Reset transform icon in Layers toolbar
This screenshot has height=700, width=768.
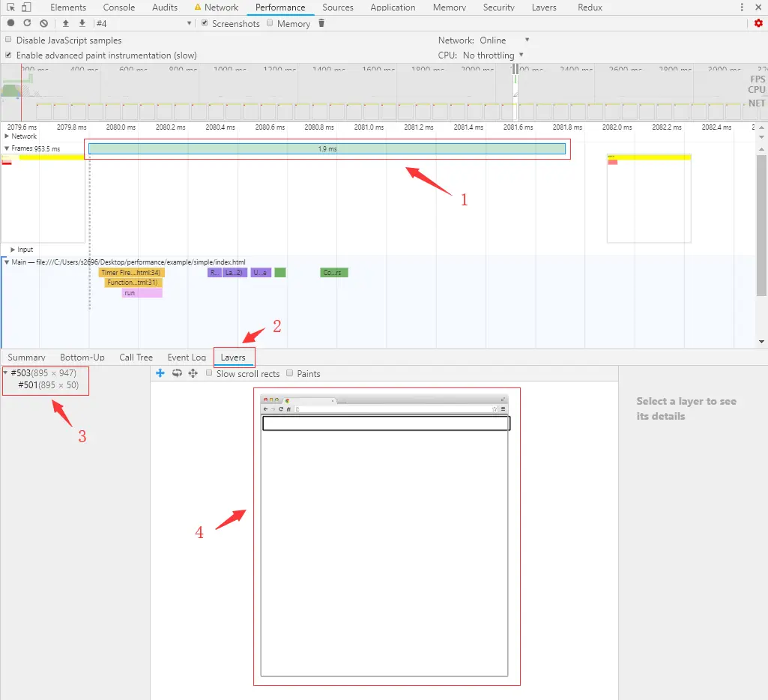(193, 373)
